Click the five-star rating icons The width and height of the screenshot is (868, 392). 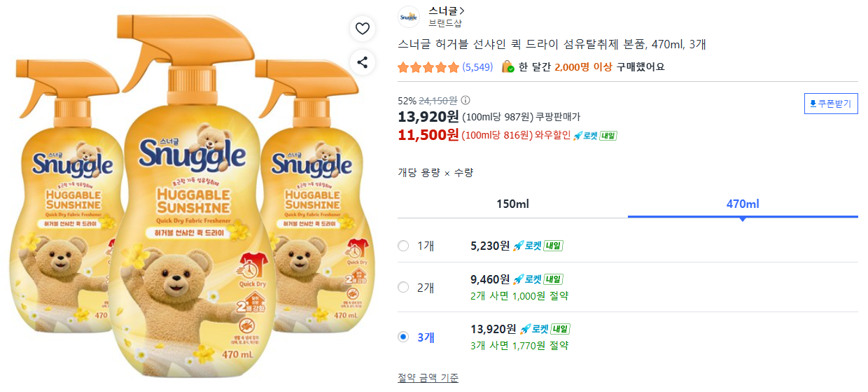tap(428, 67)
